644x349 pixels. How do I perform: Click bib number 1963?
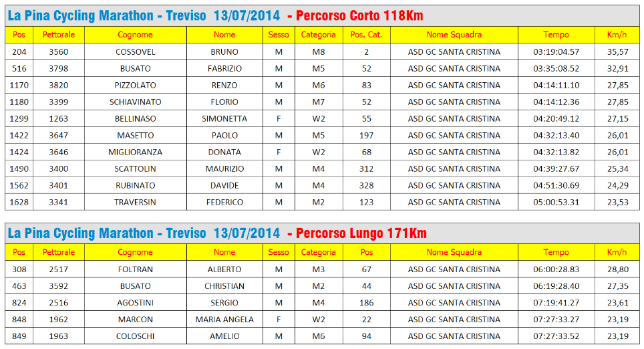pyautogui.click(x=58, y=336)
